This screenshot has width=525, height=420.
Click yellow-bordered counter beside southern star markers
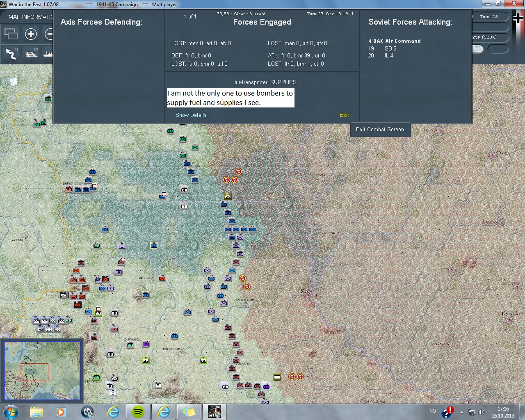pyautogui.click(x=277, y=377)
